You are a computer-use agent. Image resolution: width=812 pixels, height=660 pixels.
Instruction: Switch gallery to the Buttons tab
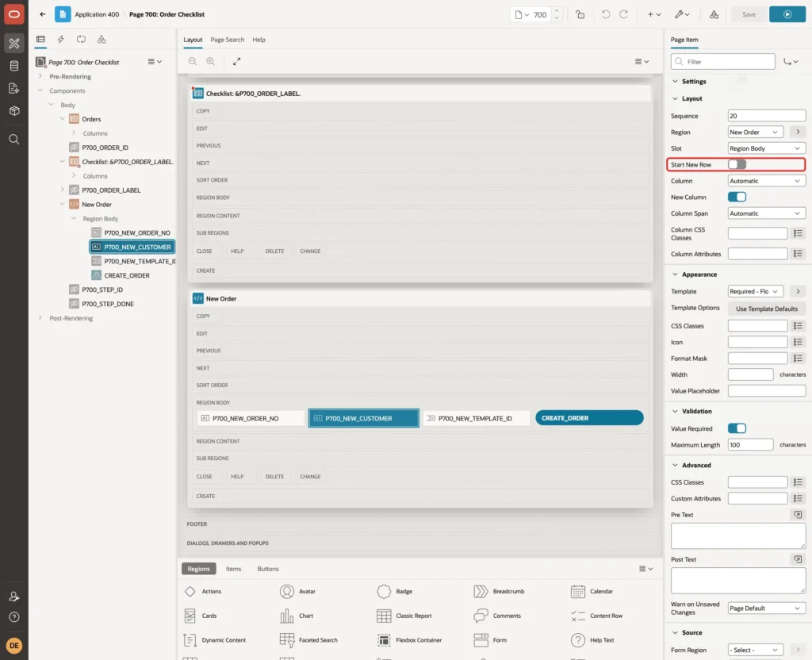point(268,569)
